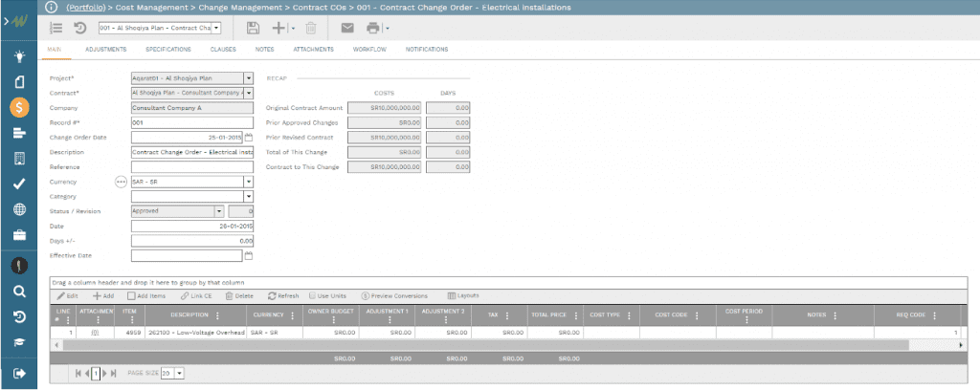Expand the PMWeb logo sidebar toggle
The image size is (980, 390).
16,21
